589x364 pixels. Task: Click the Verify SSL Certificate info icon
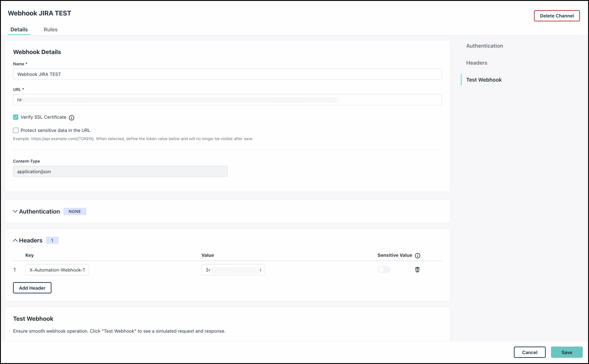[x=71, y=118]
